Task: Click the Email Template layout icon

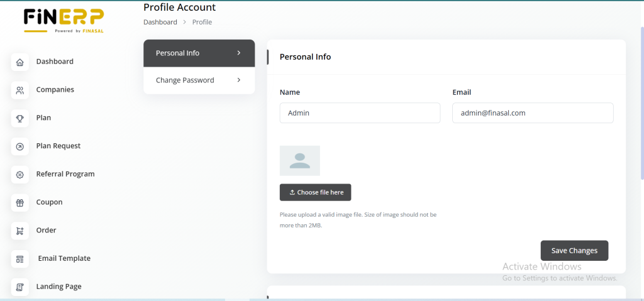Action: tap(20, 259)
